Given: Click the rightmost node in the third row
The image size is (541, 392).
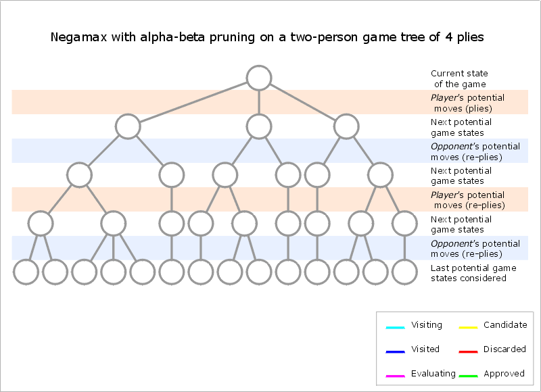Looking at the screenshot, I should pos(381,175).
